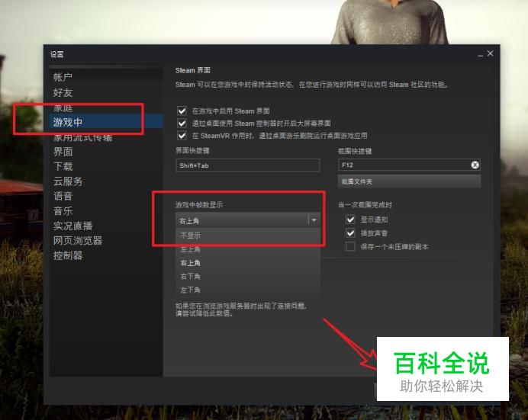Viewport: 528px width, 420px height.
Task: Close the 设置 window
Action: click(x=491, y=53)
